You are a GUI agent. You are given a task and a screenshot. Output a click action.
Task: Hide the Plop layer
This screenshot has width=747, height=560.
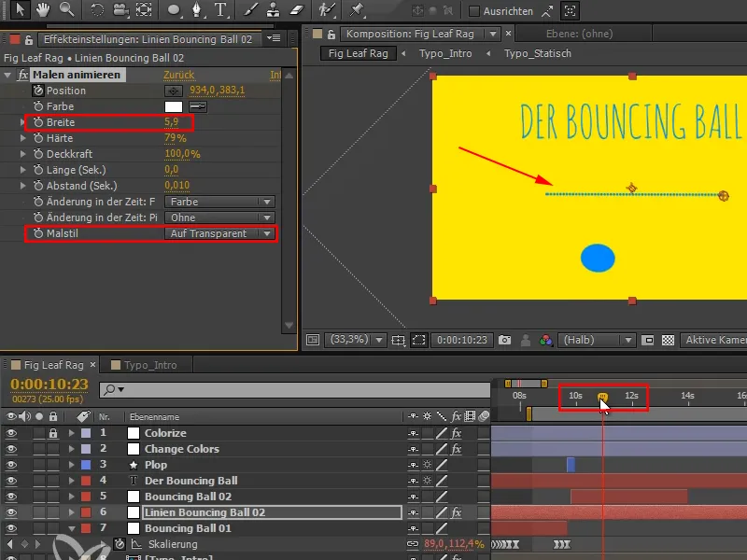(10, 464)
